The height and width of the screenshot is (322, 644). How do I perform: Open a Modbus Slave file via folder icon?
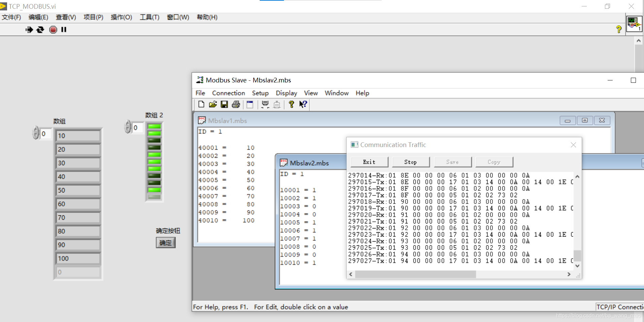[213, 105]
